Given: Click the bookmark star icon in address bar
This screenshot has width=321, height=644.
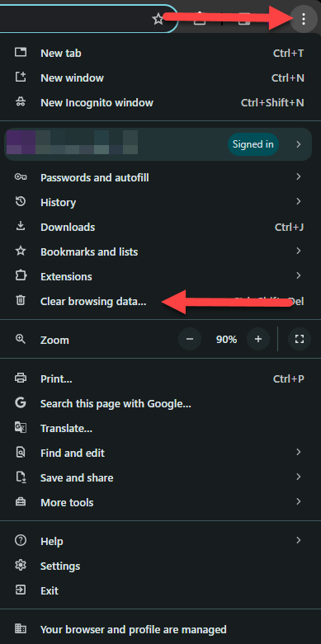Looking at the screenshot, I should click(158, 19).
